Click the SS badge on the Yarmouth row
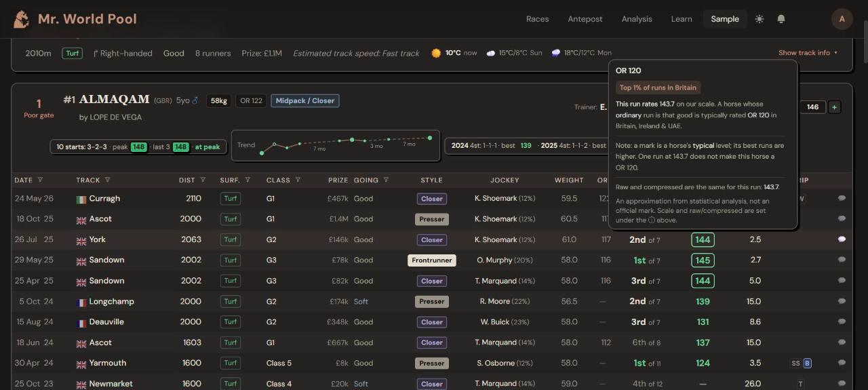 795,364
